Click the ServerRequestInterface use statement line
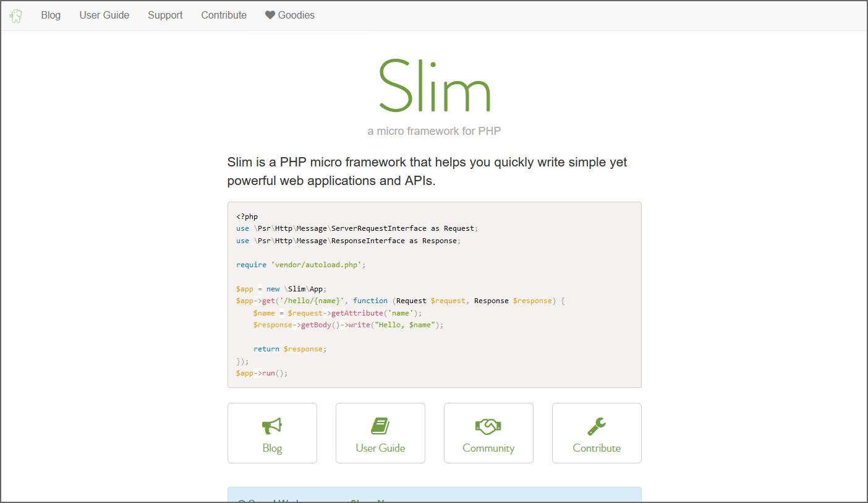868x503 pixels. click(357, 228)
